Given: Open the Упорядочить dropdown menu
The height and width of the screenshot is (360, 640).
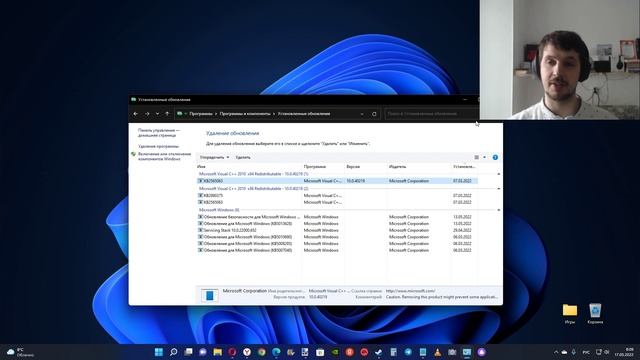Looking at the screenshot, I should (x=214, y=157).
